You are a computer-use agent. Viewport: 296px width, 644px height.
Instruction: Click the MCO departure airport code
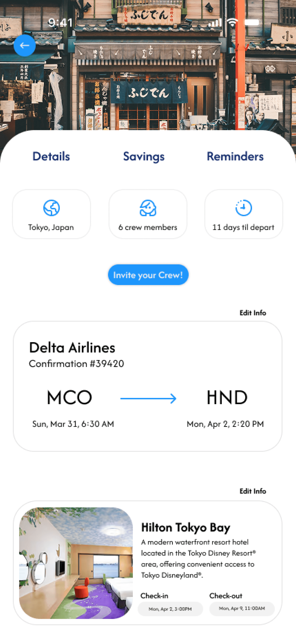[x=69, y=397]
